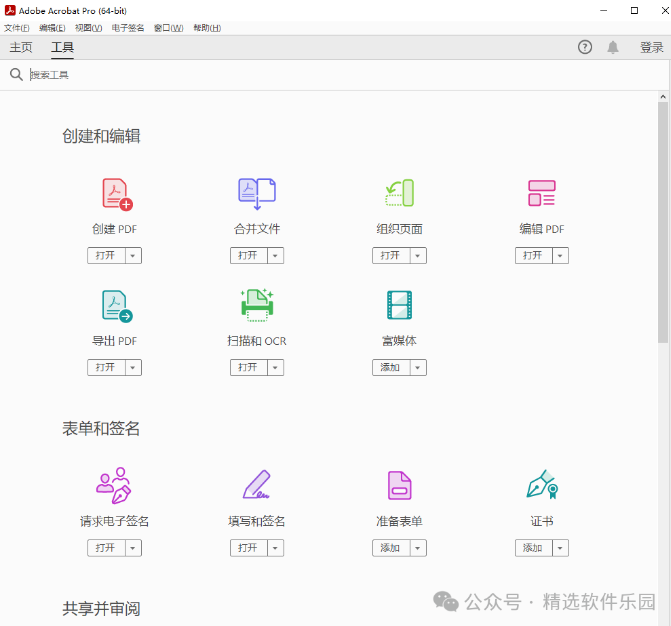Click the 搜索工具 search field
671x626 pixels.
point(200,75)
